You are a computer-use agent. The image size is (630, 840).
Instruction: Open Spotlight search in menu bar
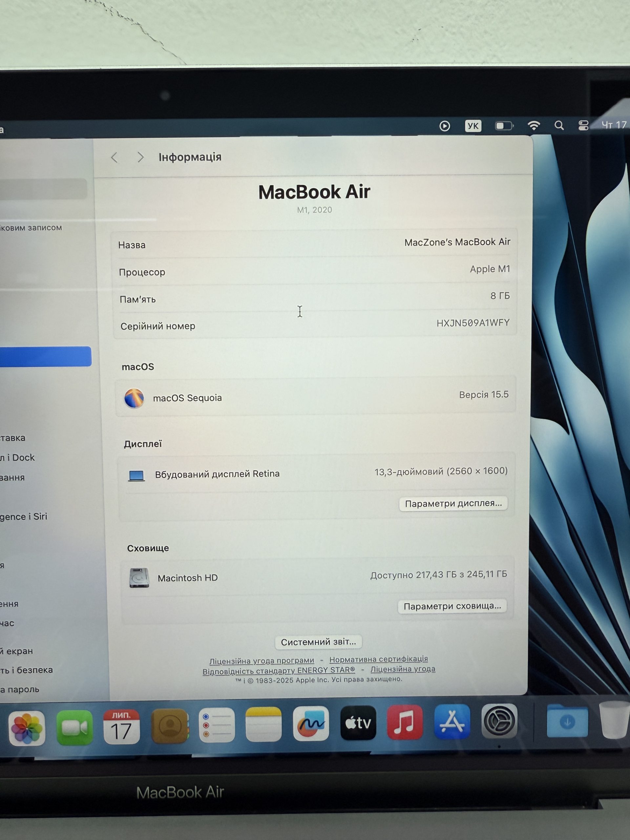click(559, 125)
